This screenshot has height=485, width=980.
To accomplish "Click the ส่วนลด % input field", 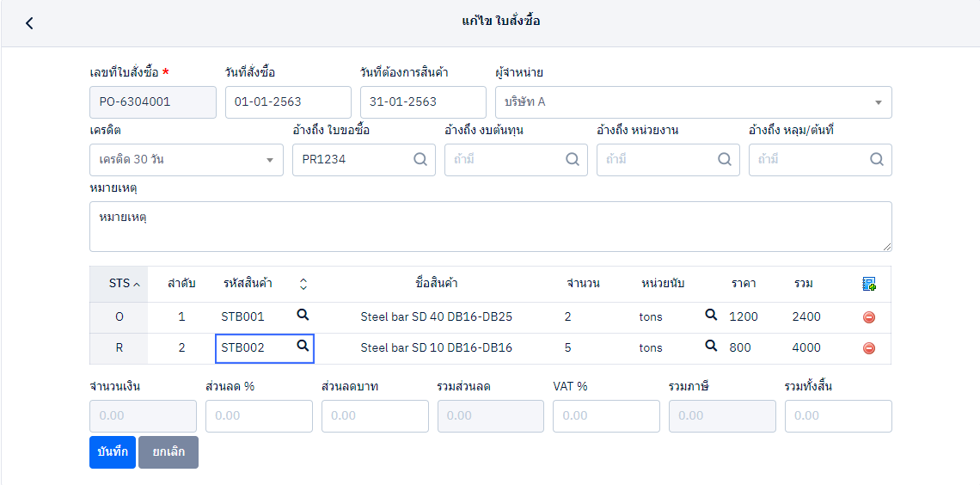I will click(259, 416).
